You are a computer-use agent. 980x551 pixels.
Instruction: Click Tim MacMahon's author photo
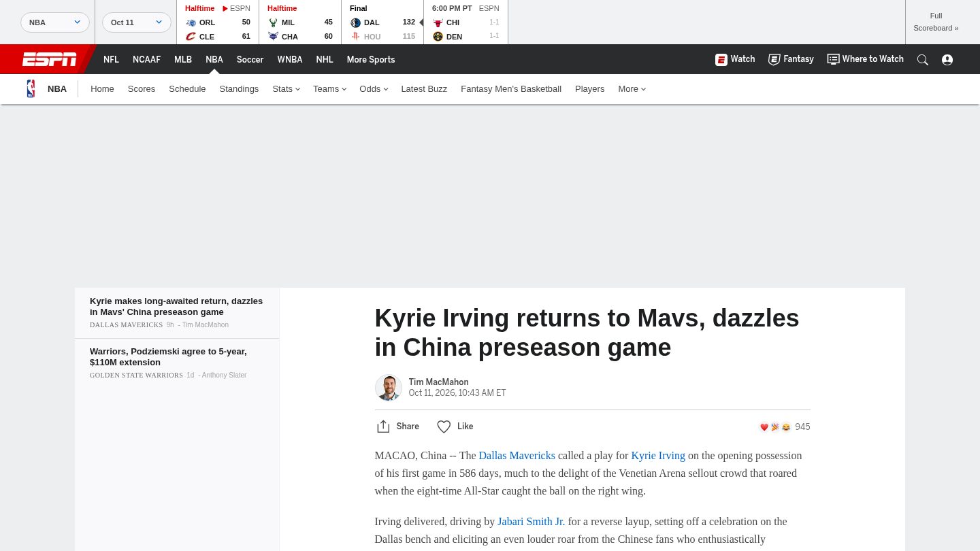pos(389,388)
